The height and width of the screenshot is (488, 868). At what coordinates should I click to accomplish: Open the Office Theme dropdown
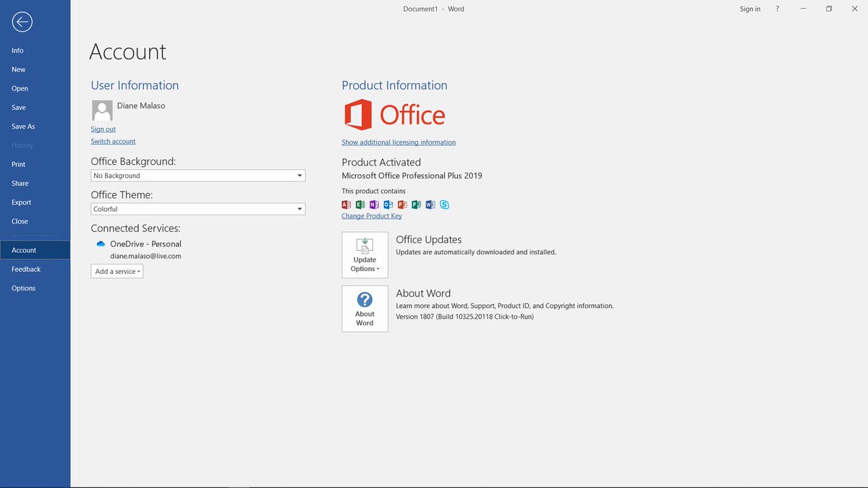coord(198,209)
